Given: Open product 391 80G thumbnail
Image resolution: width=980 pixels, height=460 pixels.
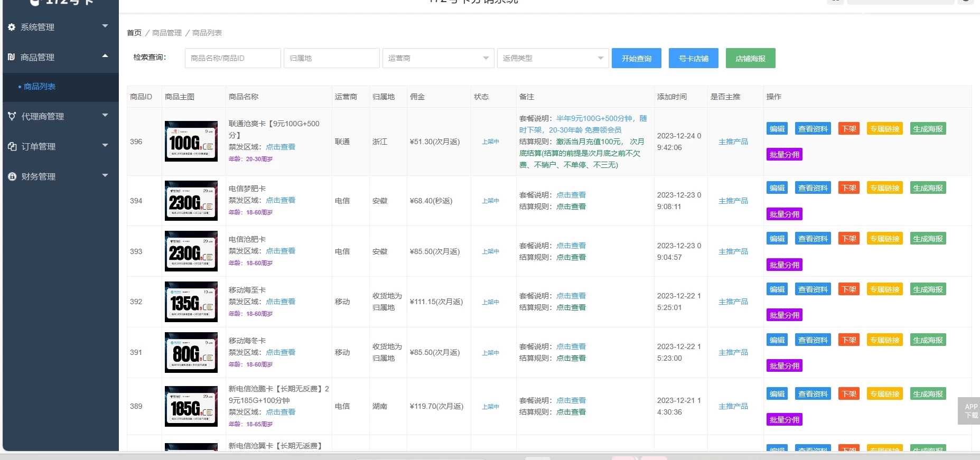Looking at the screenshot, I should tap(191, 353).
